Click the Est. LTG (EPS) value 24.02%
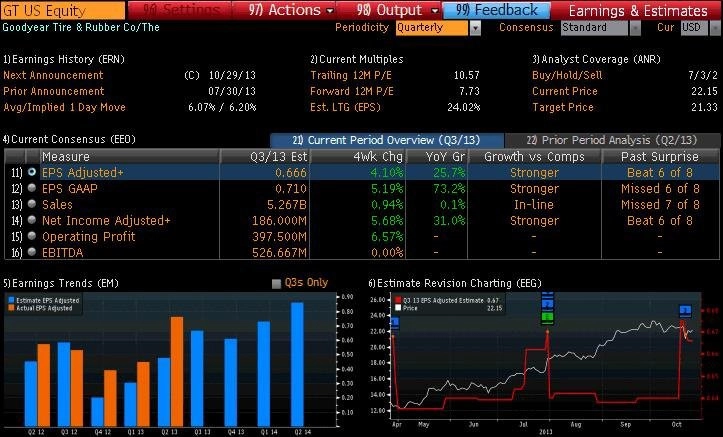Screen dimensions: 723x437 tap(464, 107)
